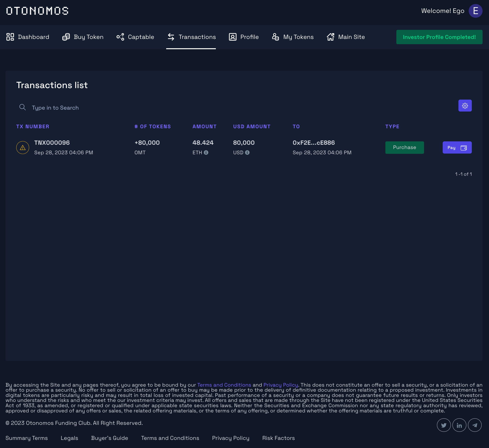Click Welcome! Ego greeting text

443,11
